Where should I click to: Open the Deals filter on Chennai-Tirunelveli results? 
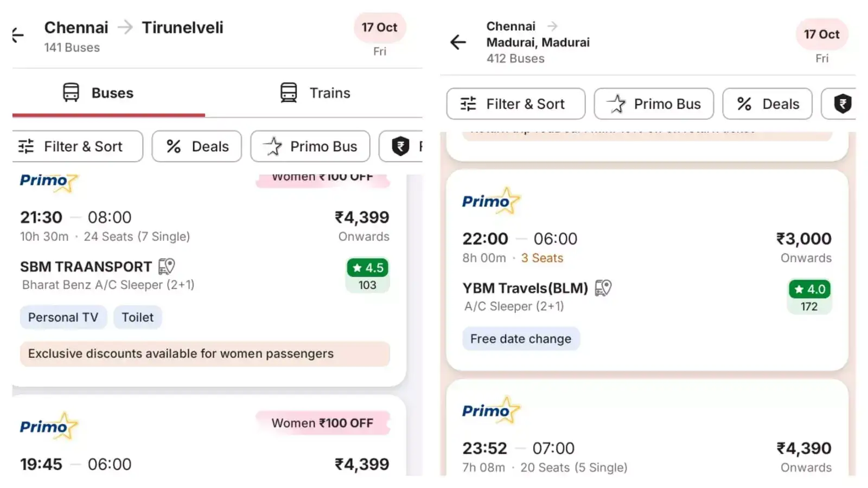196,146
